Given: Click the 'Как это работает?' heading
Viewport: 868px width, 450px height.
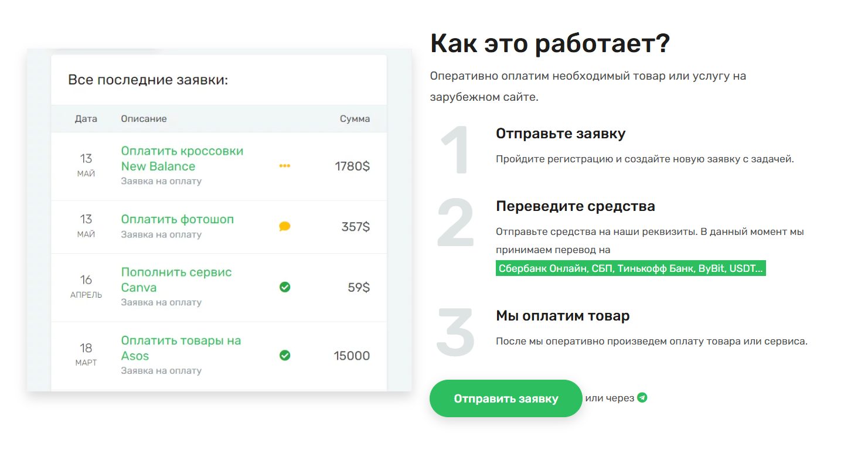Looking at the screenshot, I should point(550,45).
